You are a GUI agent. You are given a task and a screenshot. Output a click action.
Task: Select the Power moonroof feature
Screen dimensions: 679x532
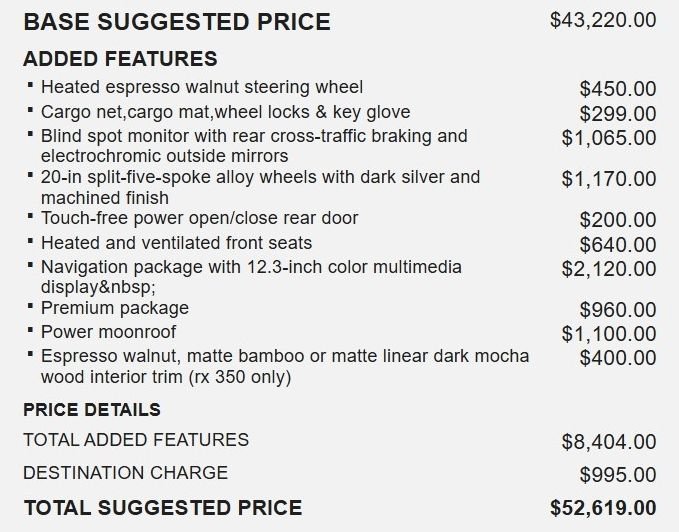point(108,332)
